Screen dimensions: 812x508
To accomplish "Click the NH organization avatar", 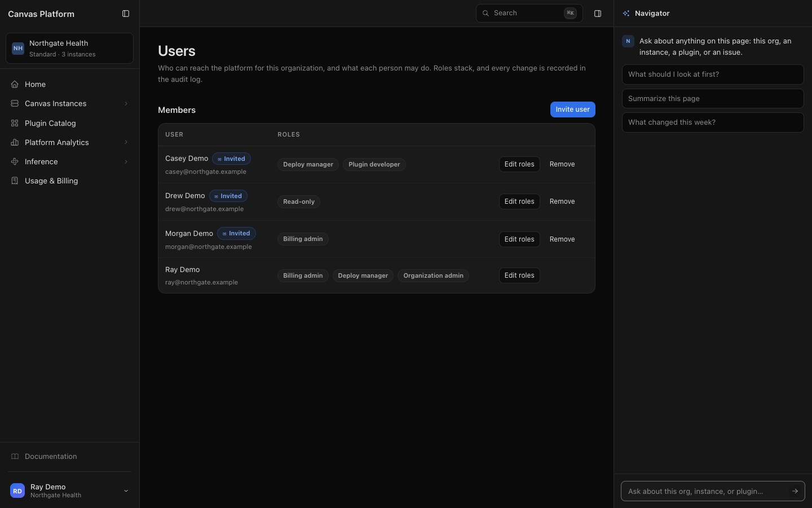I will pyautogui.click(x=18, y=49).
